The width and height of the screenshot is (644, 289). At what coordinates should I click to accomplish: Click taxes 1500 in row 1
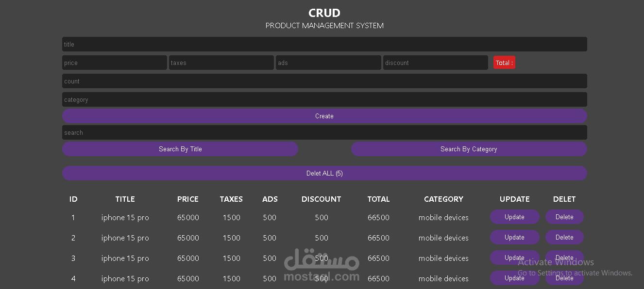pyautogui.click(x=232, y=218)
